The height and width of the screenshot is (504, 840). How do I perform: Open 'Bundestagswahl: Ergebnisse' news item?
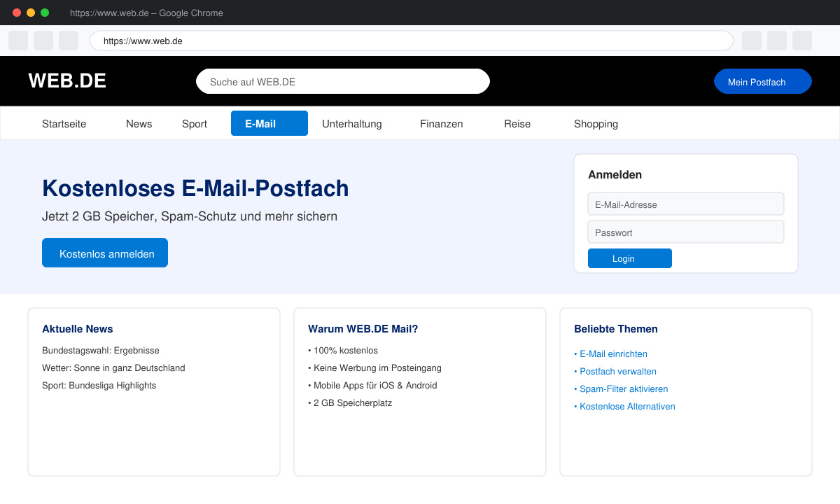tap(101, 350)
